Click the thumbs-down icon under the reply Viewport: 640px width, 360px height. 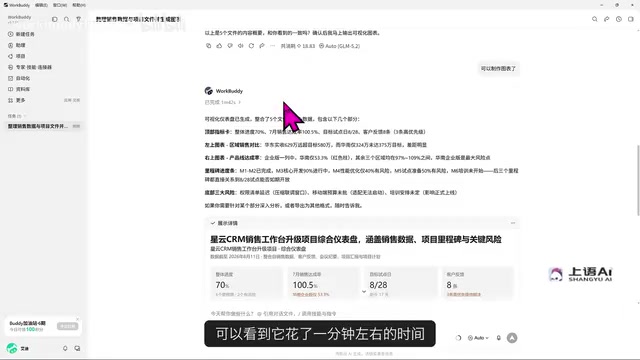(x=230, y=46)
